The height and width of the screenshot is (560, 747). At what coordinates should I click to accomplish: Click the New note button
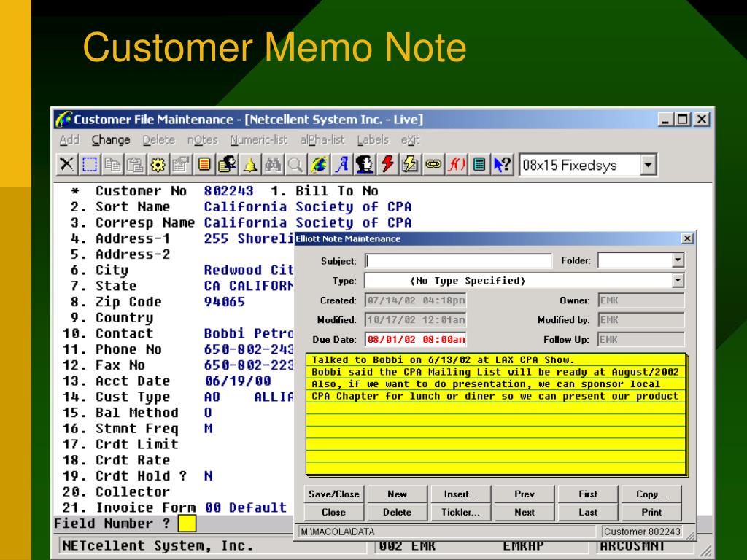pyautogui.click(x=397, y=494)
